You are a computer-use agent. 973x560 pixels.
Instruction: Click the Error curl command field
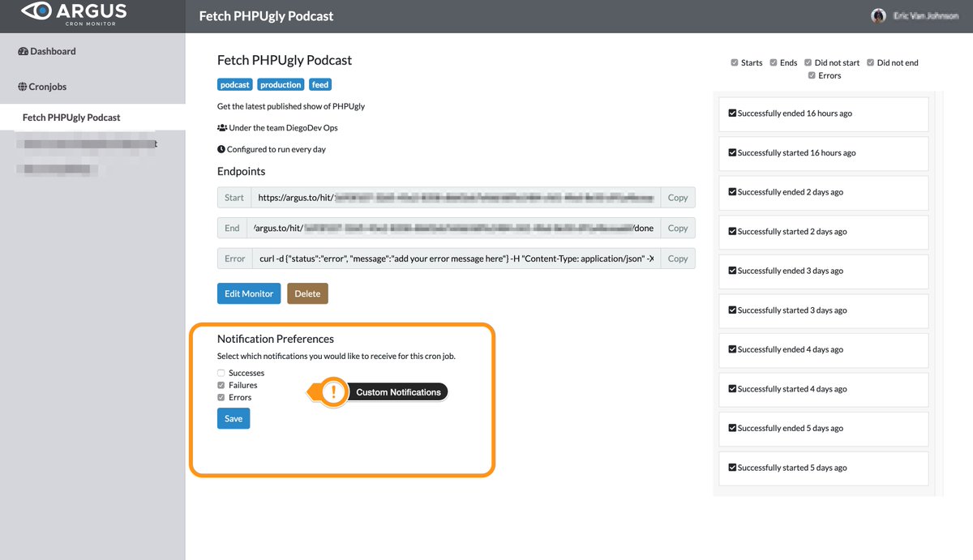click(x=456, y=259)
